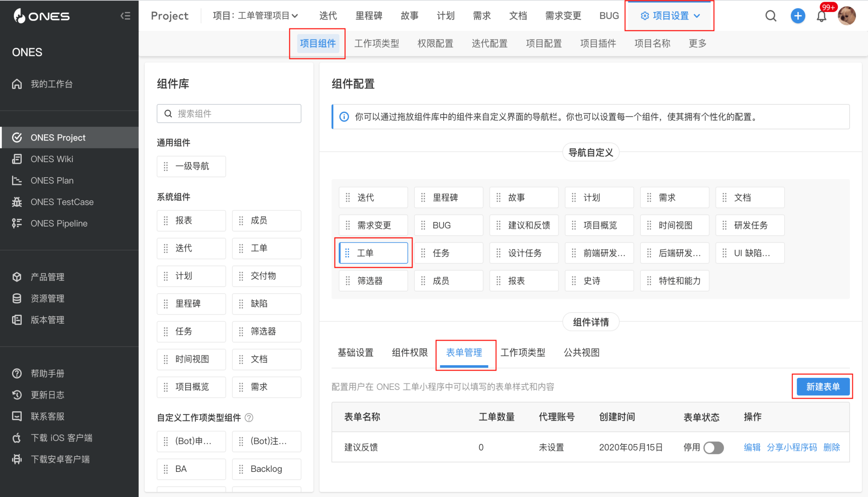Click the 建议反馈 form name cell
The width and height of the screenshot is (868, 497).
point(361,447)
